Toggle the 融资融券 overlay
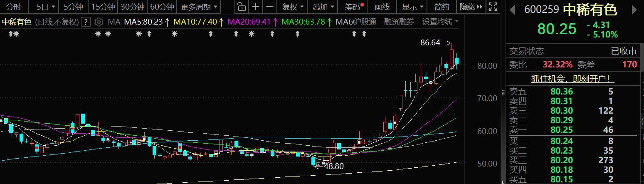Screen dimensions: 644x184 tap(399, 22)
